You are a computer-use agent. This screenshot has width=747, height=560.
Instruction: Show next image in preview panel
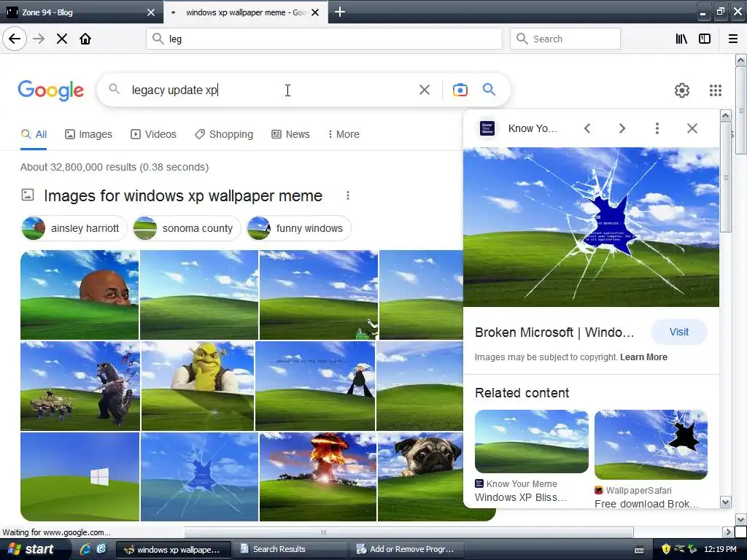click(622, 128)
